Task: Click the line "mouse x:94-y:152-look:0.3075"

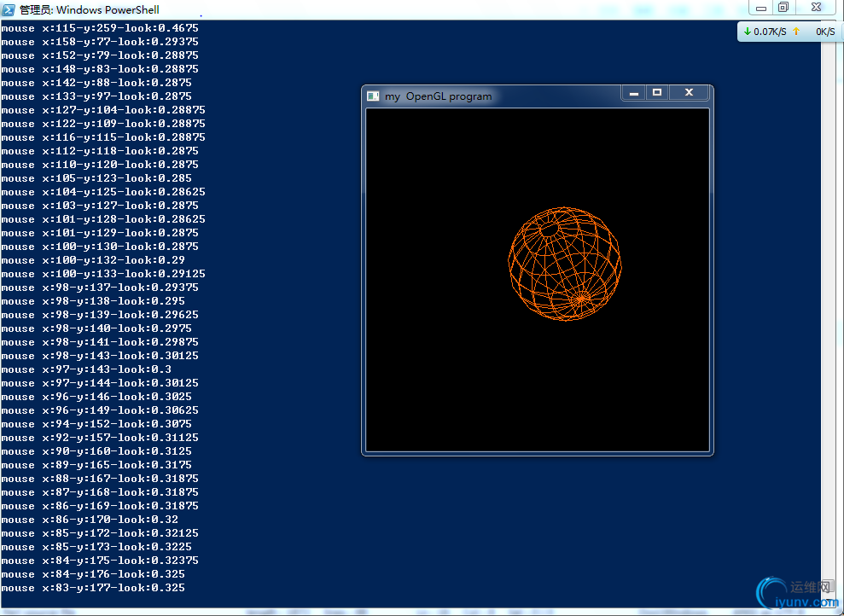Action: [x=97, y=424]
